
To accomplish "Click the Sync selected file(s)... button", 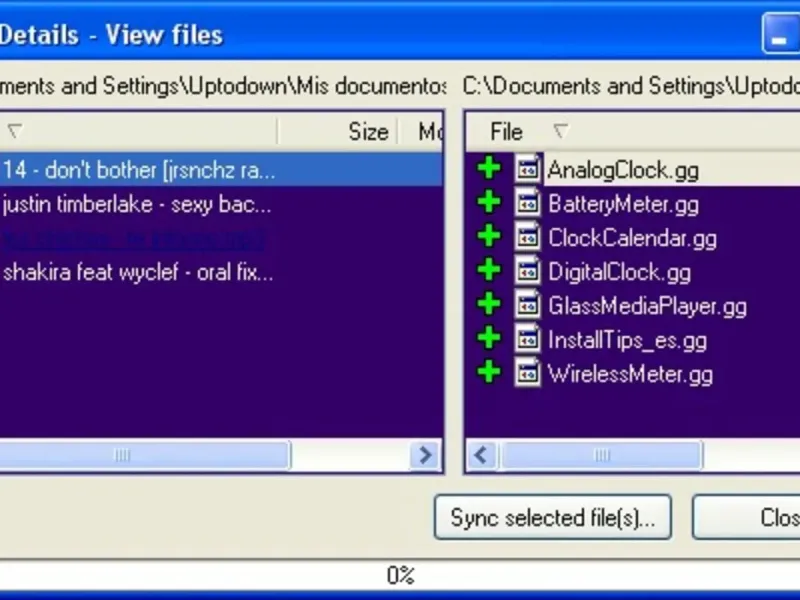I will [x=553, y=517].
